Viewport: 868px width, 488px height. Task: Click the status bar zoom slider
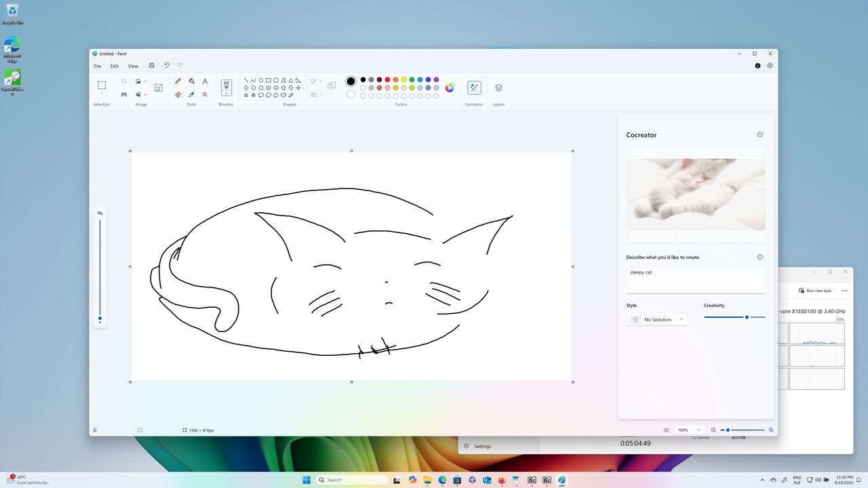point(743,430)
